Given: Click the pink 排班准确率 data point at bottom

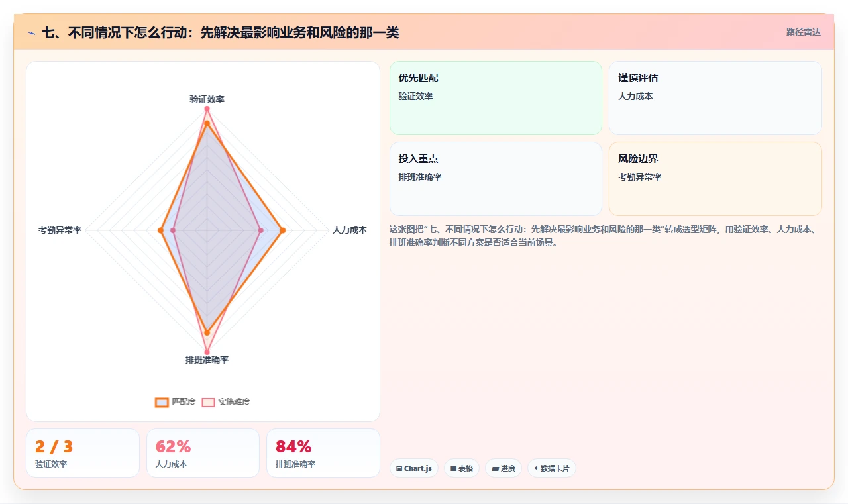Looking at the screenshot, I should 207,352.
